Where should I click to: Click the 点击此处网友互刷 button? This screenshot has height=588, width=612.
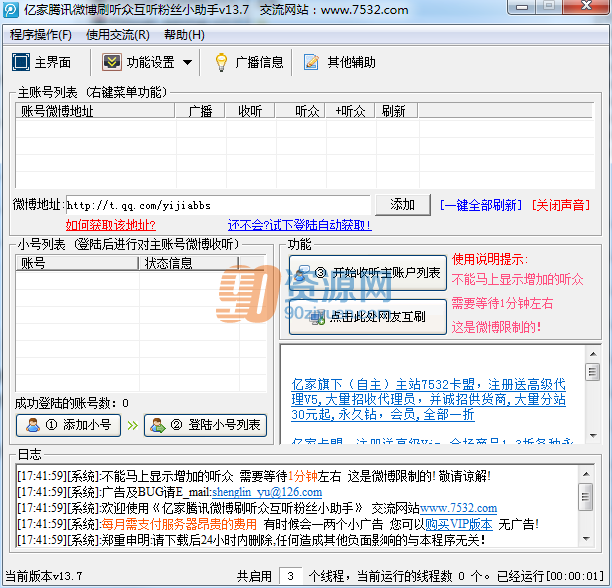point(368,316)
